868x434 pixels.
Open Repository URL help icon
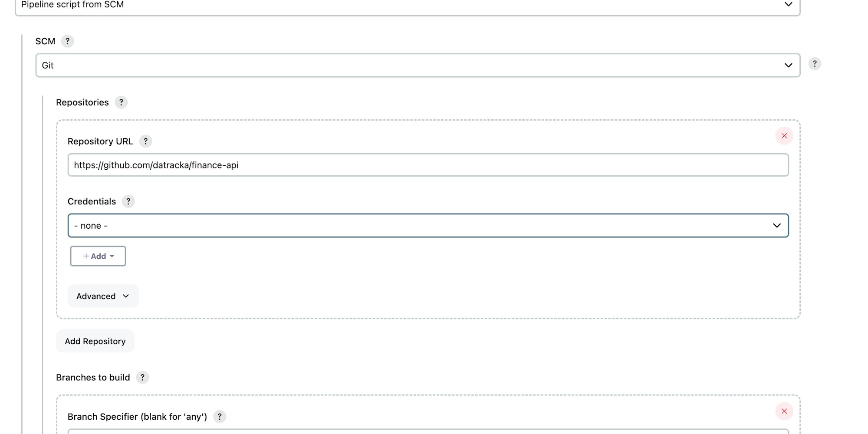click(145, 141)
